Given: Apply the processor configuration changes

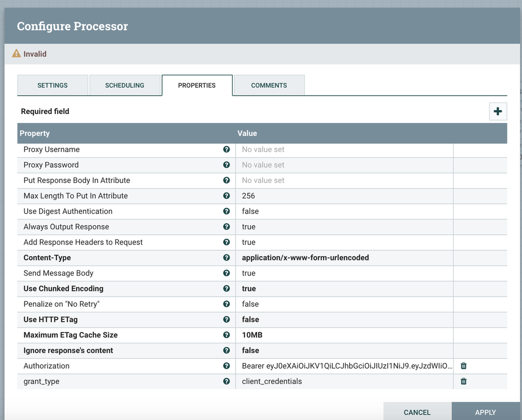Looking at the screenshot, I should tap(485, 412).
